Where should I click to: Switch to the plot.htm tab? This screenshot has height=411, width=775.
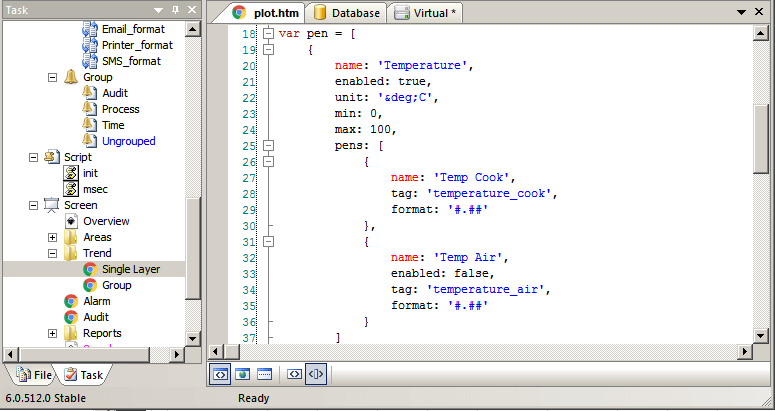point(266,13)
